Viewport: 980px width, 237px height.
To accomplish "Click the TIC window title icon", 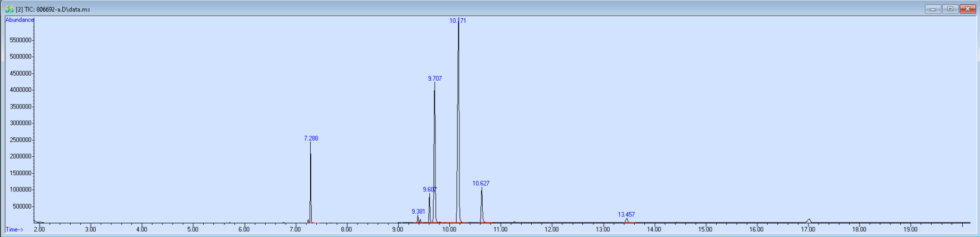I will pos(9,9).
